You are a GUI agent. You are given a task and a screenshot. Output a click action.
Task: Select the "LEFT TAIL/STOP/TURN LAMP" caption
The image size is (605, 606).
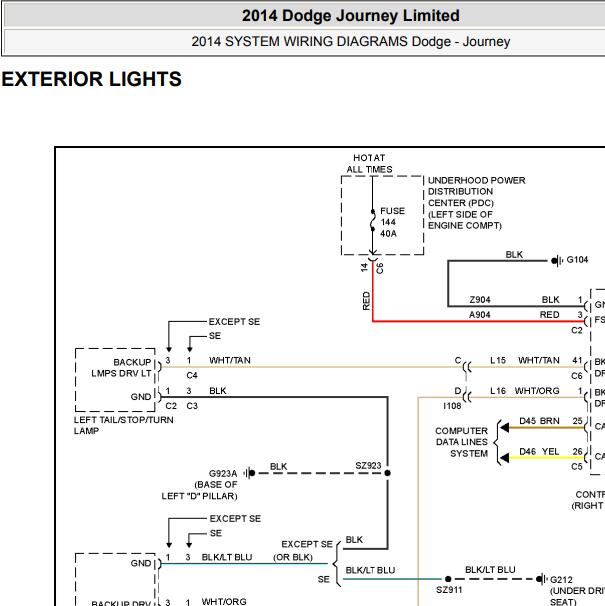point(124,425)
